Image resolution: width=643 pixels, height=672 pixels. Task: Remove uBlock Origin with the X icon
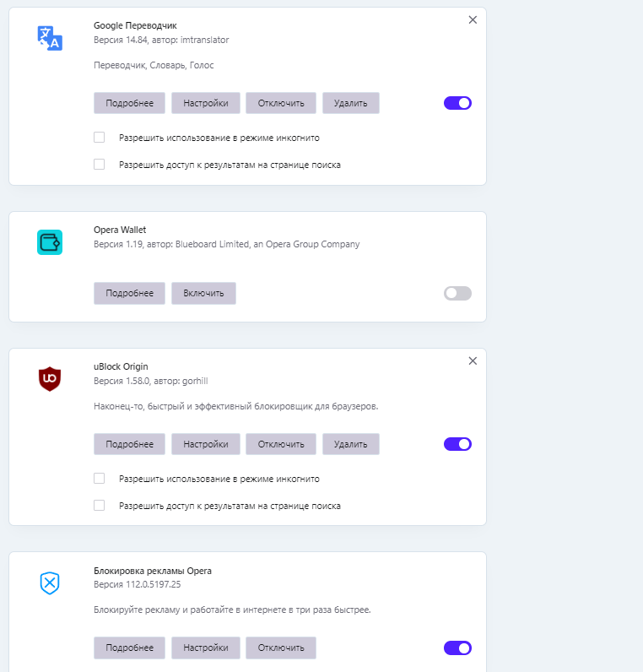pos(473,360)
